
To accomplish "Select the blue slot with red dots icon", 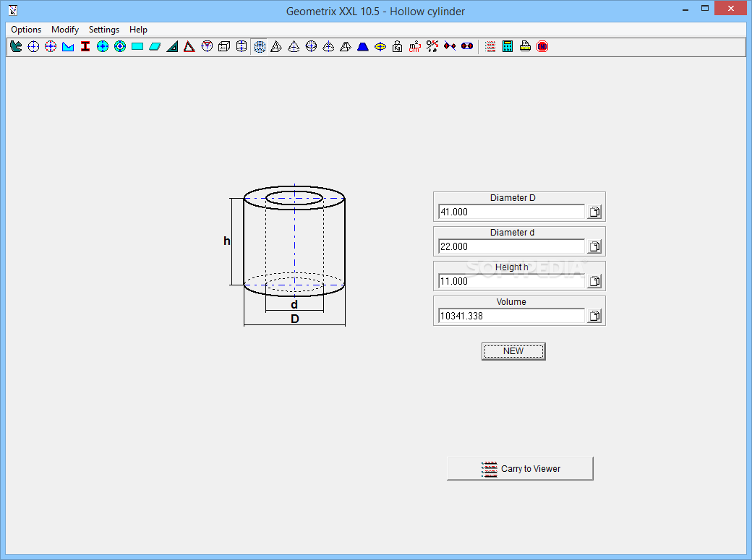I will click(x=467, y=46).
